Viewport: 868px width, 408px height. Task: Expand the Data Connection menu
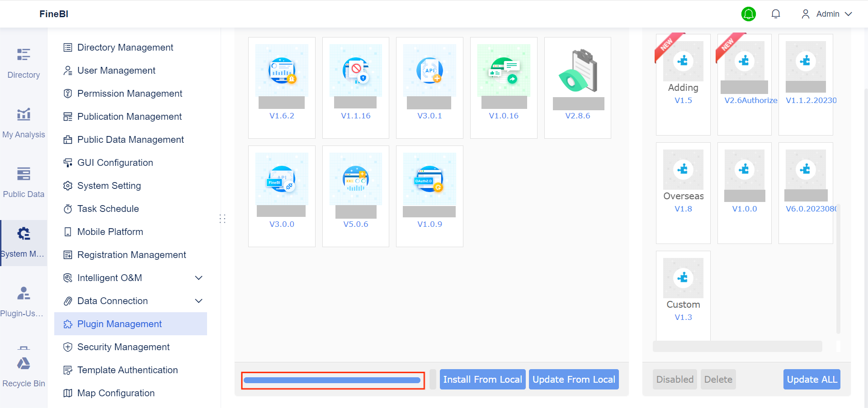click(112, 300)
